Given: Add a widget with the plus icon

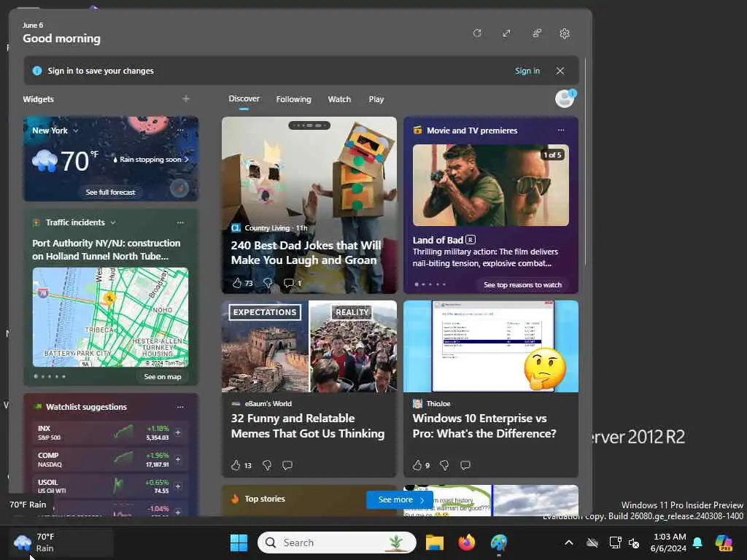Looking at the screenshot, I should point(186,98).
